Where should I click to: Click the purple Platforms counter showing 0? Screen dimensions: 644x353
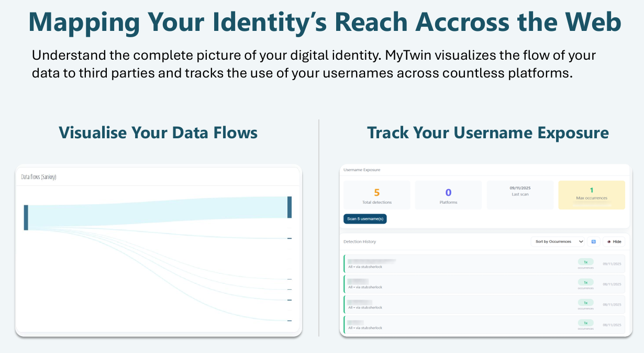[448, 194]
